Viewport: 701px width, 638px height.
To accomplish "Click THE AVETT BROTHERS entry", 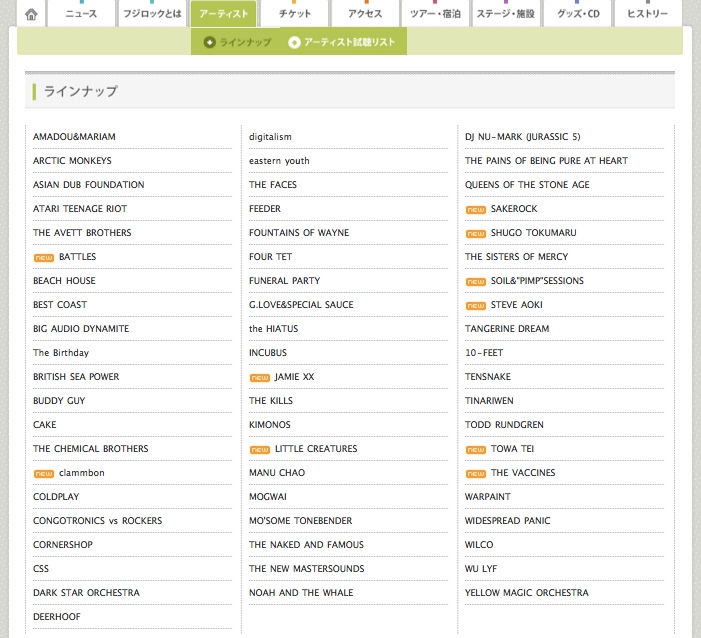I will (x=82, y=233).
